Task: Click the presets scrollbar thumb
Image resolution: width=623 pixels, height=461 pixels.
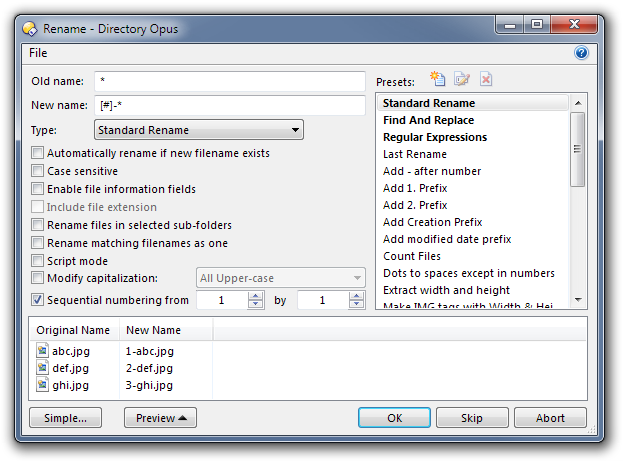Action: tap(578, 149)
